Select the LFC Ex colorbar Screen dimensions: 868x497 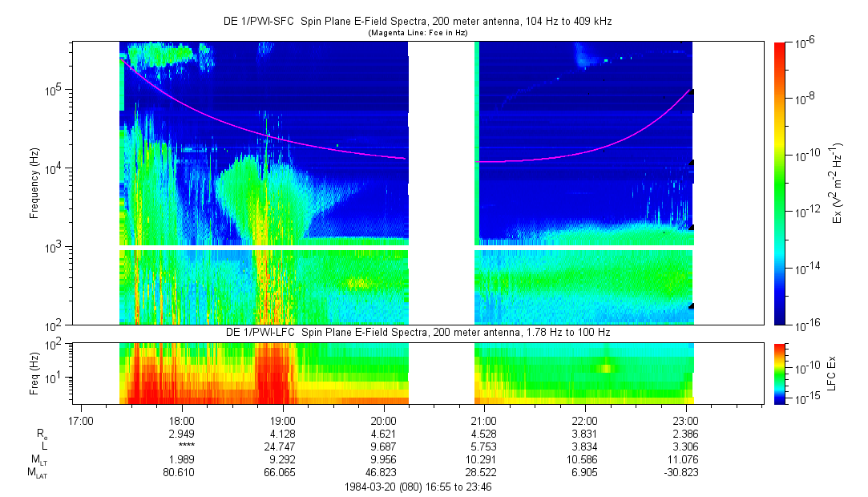pos(780,373)
